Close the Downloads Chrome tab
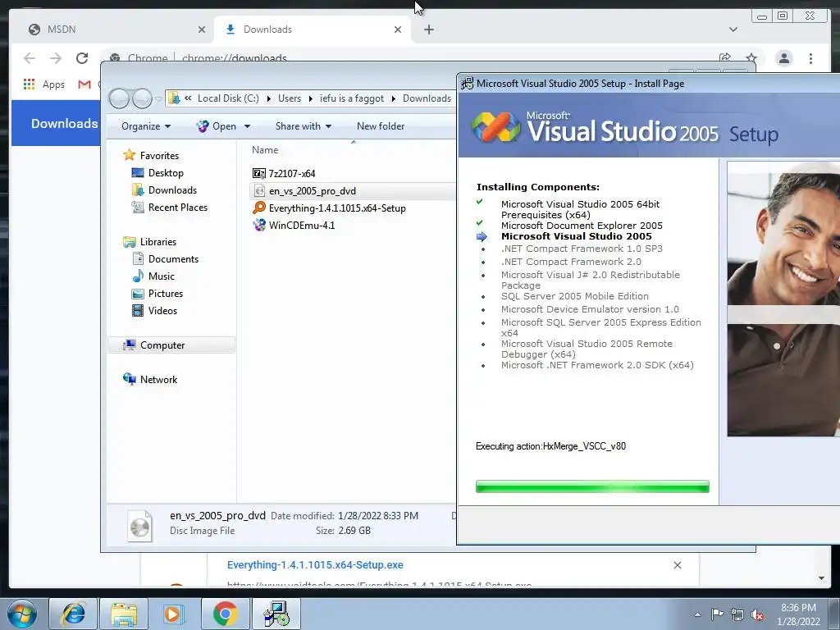Viewport: 840px width, 630px height. click(398, 30)
